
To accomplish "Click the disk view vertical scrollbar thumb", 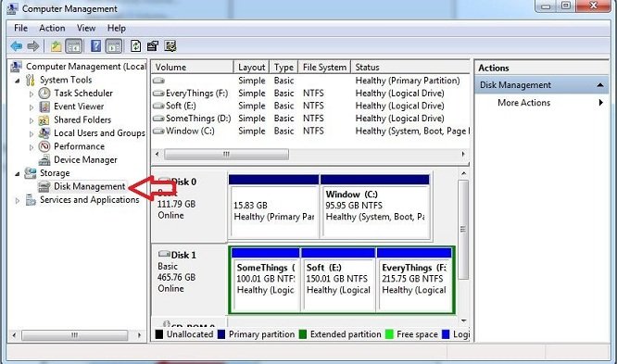I will (463, 230).
